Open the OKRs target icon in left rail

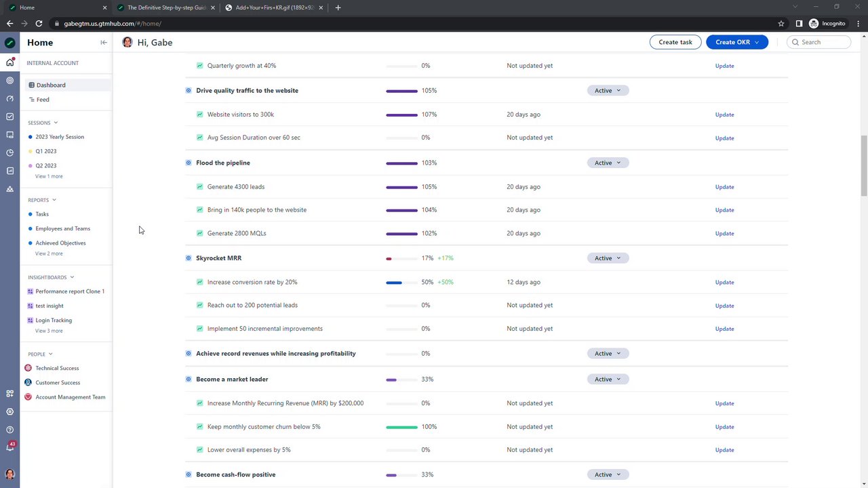point(9,81)
